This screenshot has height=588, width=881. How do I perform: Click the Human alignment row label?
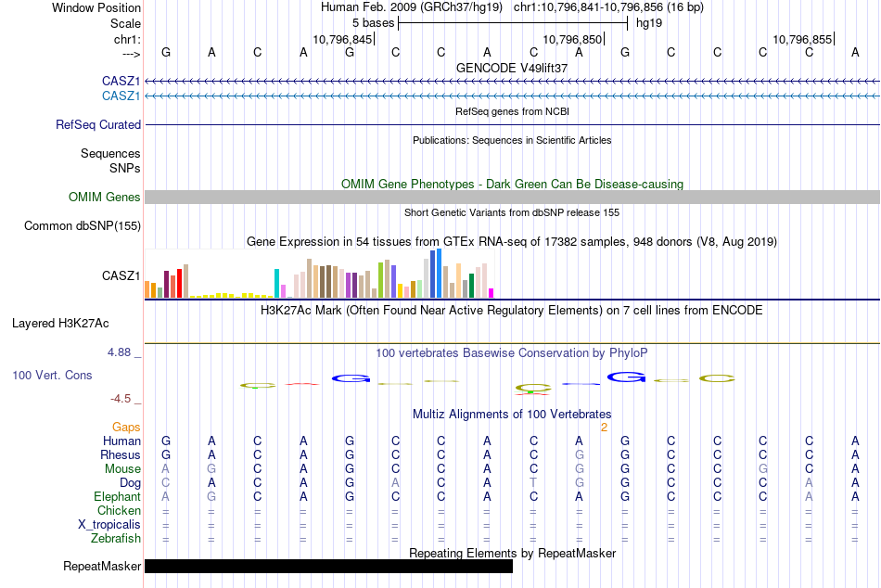pyautogui.click(x=121, y=441)
